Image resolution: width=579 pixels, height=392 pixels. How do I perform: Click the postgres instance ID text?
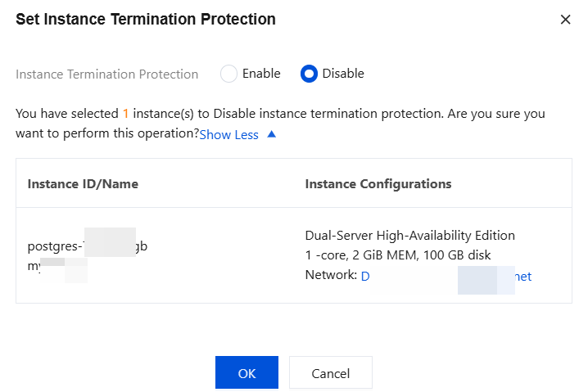click(88, 246)
